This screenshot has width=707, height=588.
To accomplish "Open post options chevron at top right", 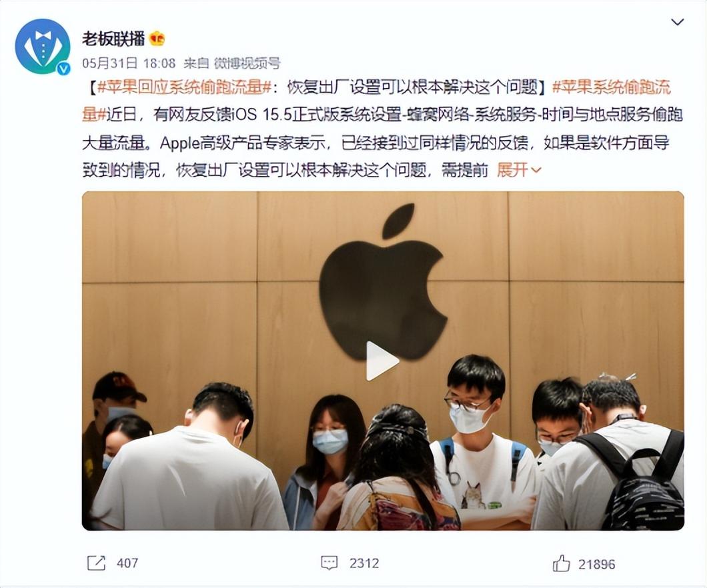I will click(x=677, y=21).
